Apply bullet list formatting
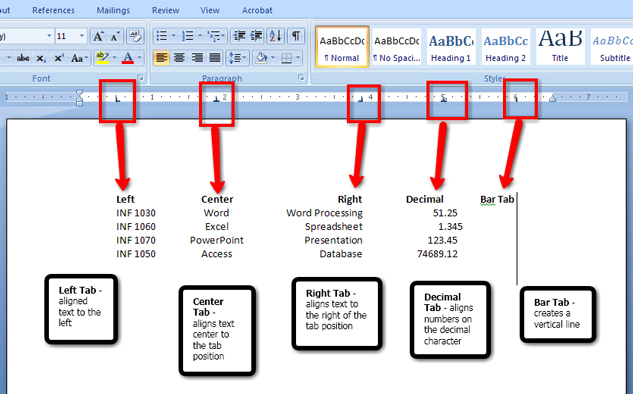Screen dimensions: 633x394 (x=161, y=36)
